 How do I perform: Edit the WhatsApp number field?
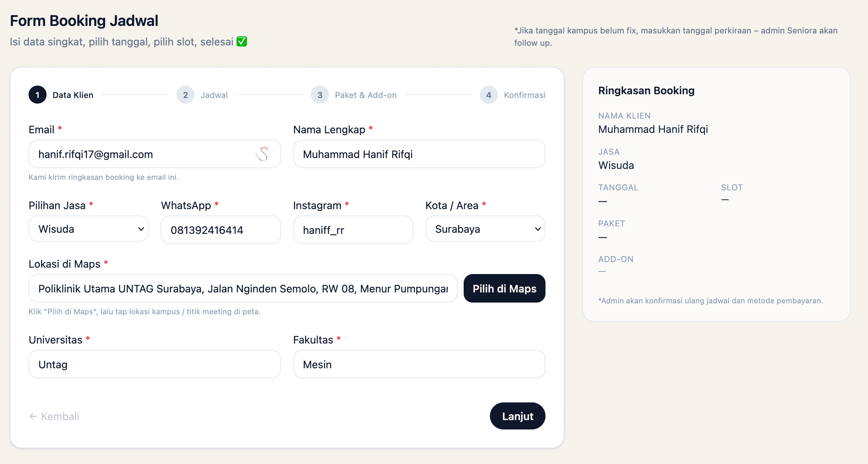click(221, 230)
